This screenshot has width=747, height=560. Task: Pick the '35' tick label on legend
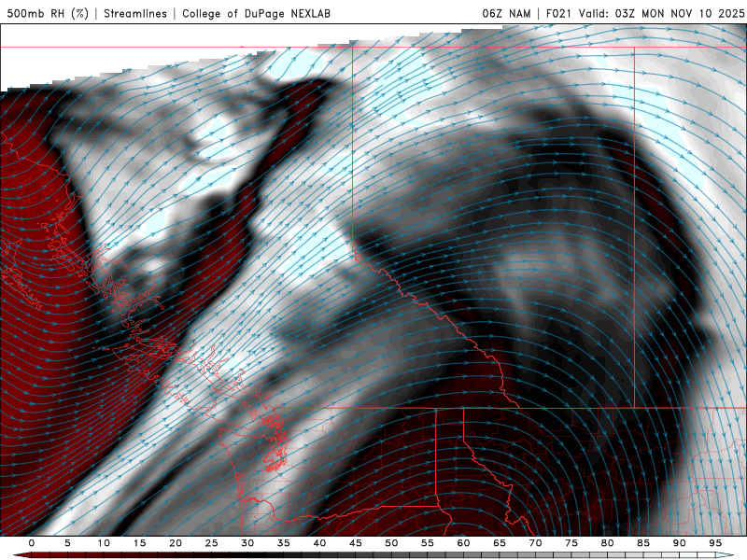tap(284, 543)
